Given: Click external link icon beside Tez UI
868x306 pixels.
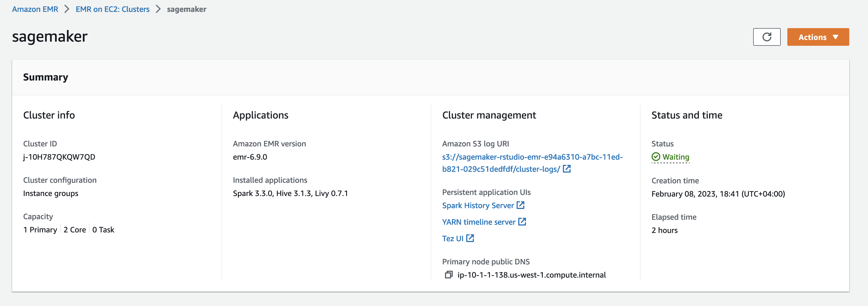Looking at the screenshot, I should 470,238.
